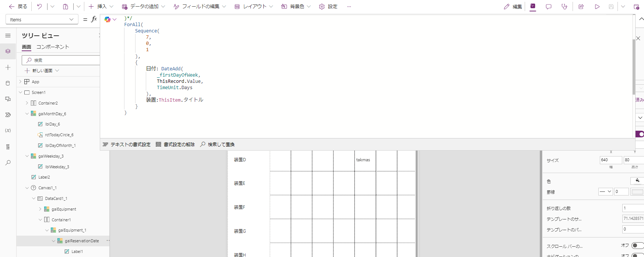This screenshot has width=644, height=257.
Task: Select Label1 in tree
Action: tap(77, 251)
